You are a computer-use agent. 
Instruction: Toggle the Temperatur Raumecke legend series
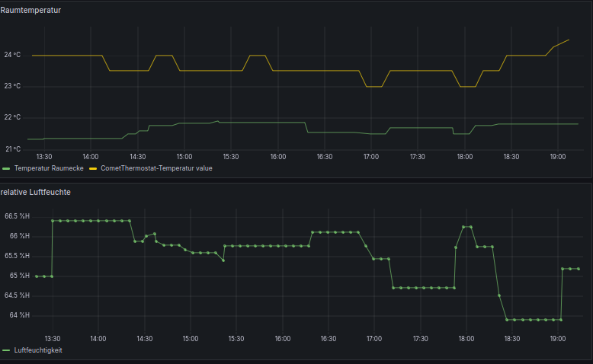[x=49, y=168]
